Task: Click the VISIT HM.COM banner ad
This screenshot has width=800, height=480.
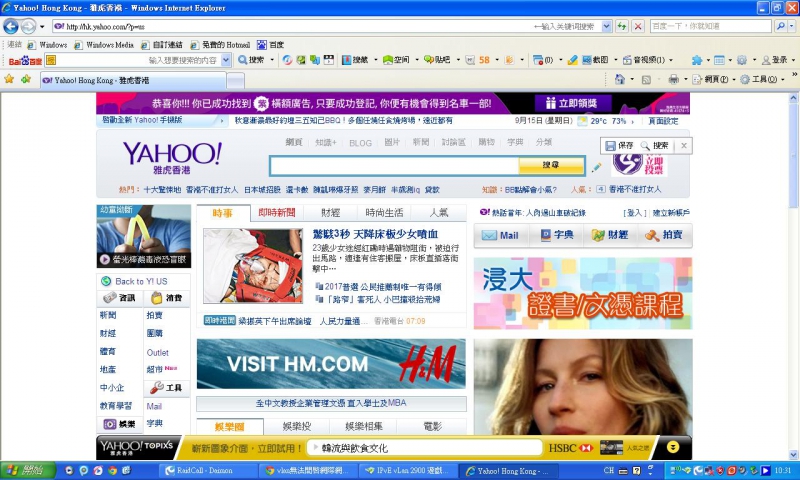Action: pos(331,364)
